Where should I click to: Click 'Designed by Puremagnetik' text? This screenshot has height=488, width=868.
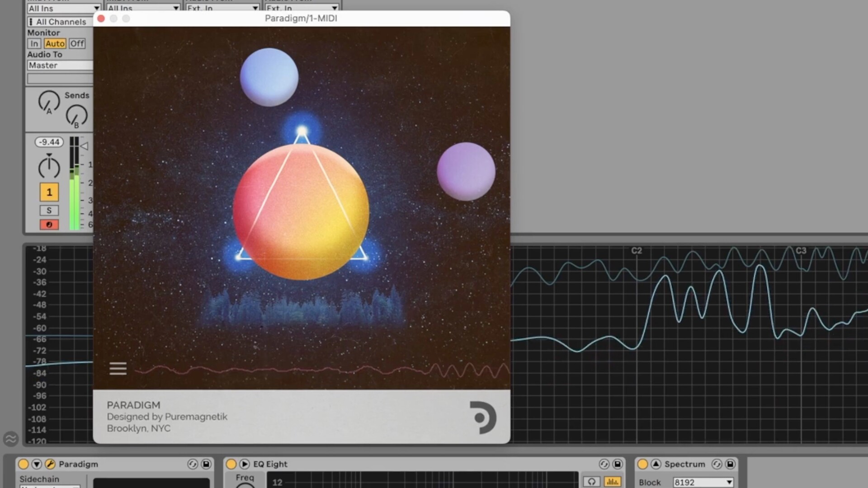pos(167,417)
